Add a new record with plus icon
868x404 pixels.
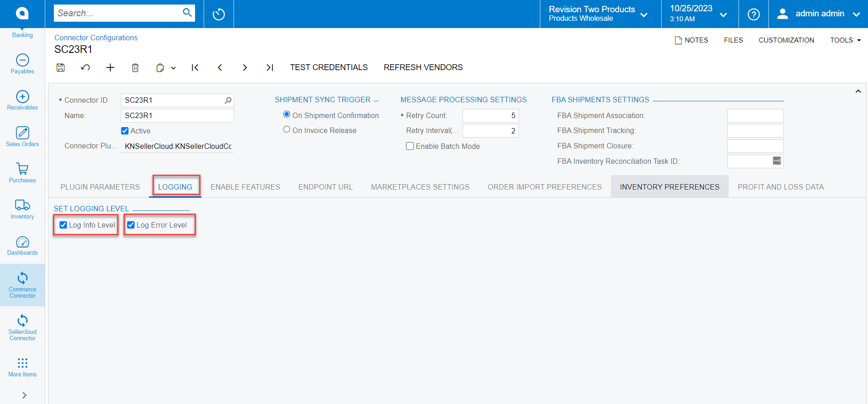pos(110,67)
